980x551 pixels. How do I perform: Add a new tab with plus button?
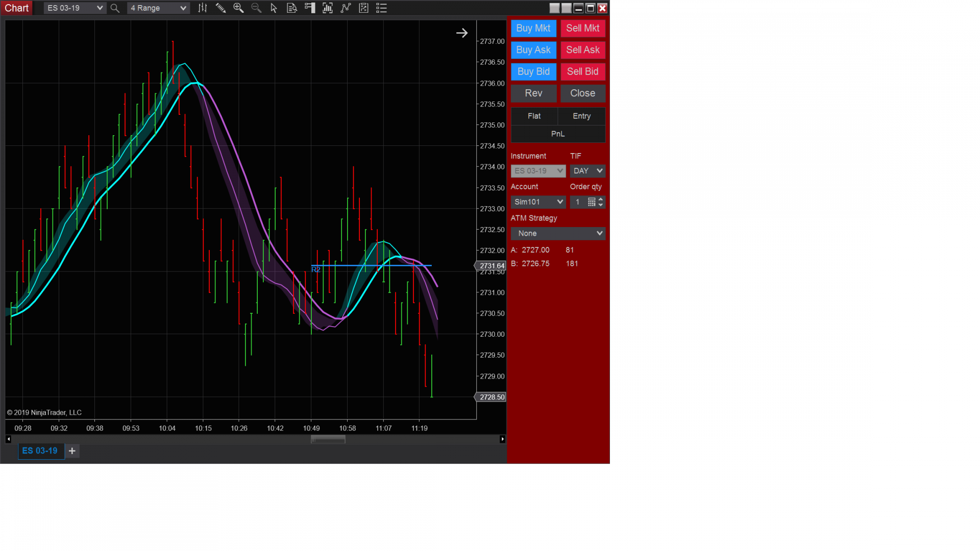point(72,451)
